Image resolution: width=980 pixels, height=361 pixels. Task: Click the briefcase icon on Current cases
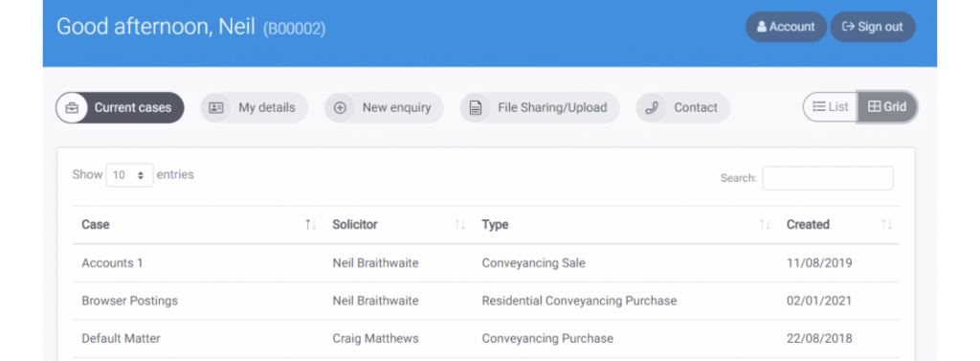pos(72,107)
